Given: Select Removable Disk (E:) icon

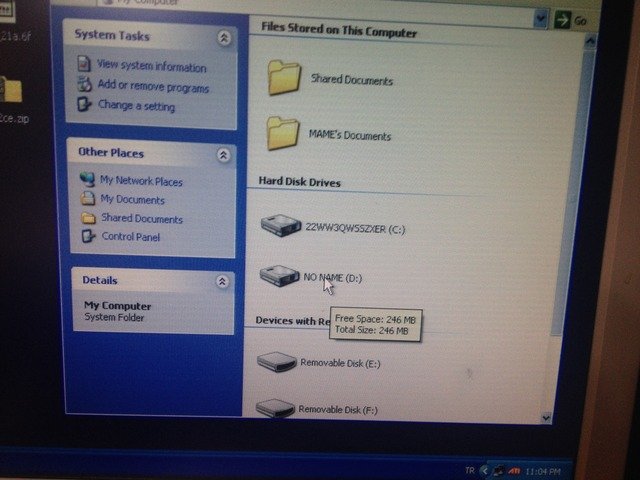Looking at the screenshot, I should pos(276,362).
